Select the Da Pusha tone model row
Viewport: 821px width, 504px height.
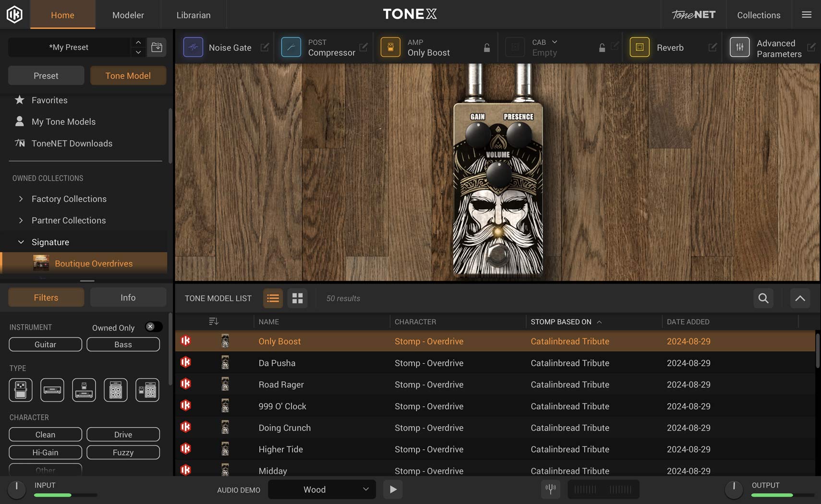pyautogui.click(x=277, y=363)
